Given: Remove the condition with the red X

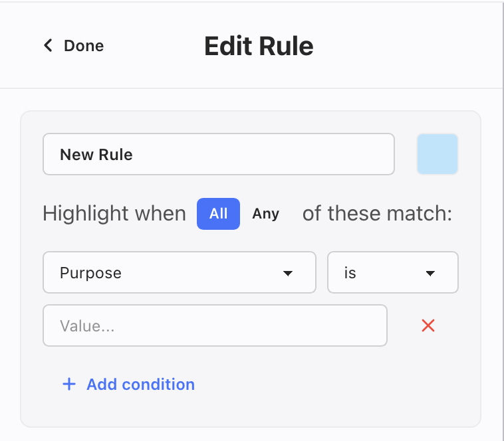Looking at the screenshot, I should click(x=428, y=325).
